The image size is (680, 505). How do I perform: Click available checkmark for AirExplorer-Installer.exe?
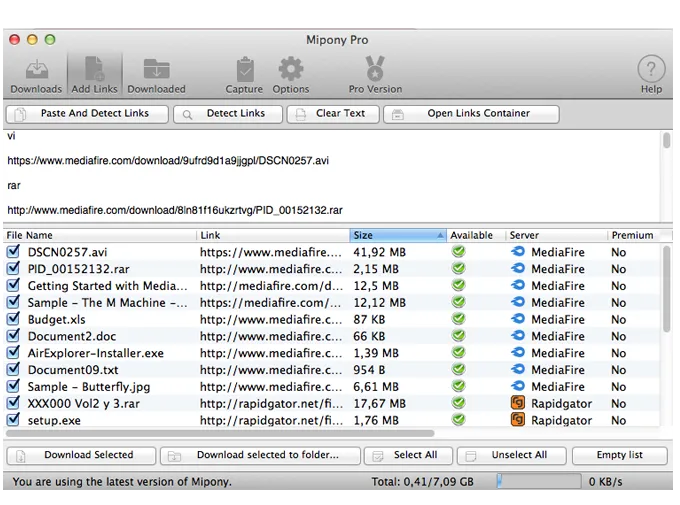458,352
